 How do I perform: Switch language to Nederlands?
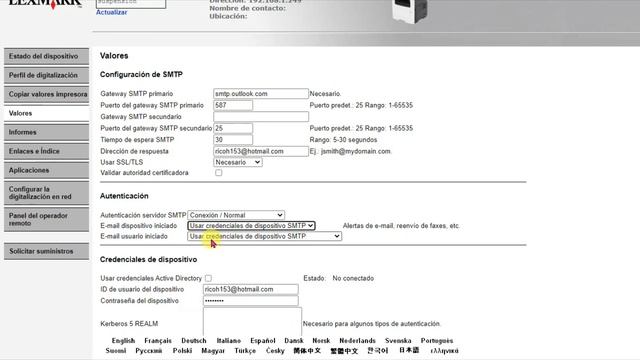358,340
